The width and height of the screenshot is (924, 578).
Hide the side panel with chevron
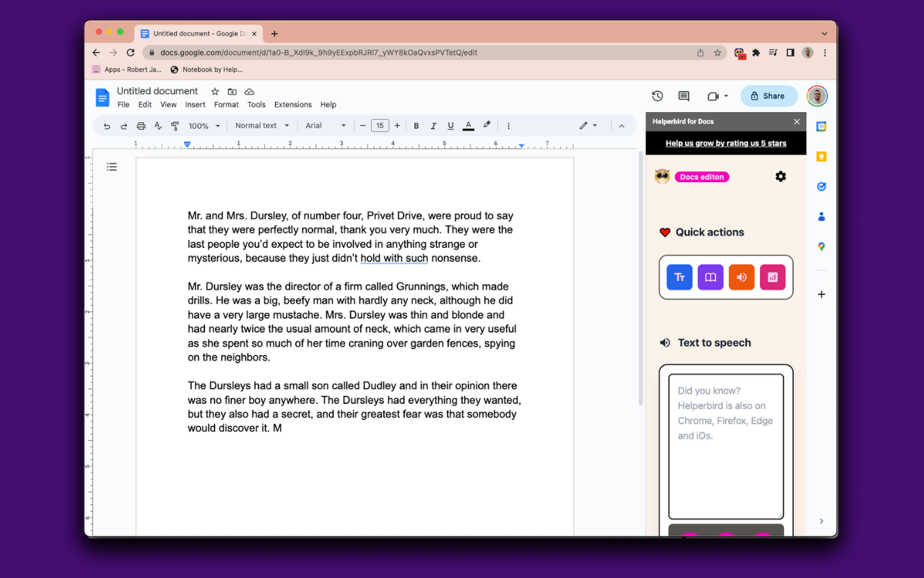tap(821, 521)
